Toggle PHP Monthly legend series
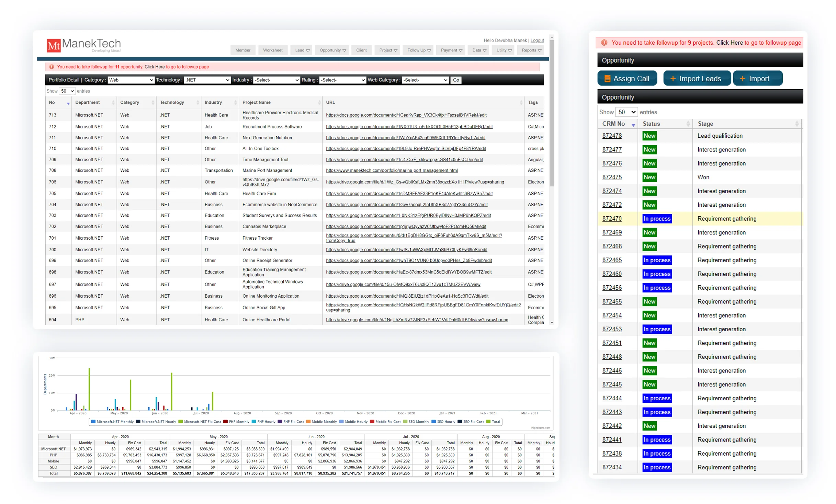This screenshot has height=504, width=836. pos(237,422)
